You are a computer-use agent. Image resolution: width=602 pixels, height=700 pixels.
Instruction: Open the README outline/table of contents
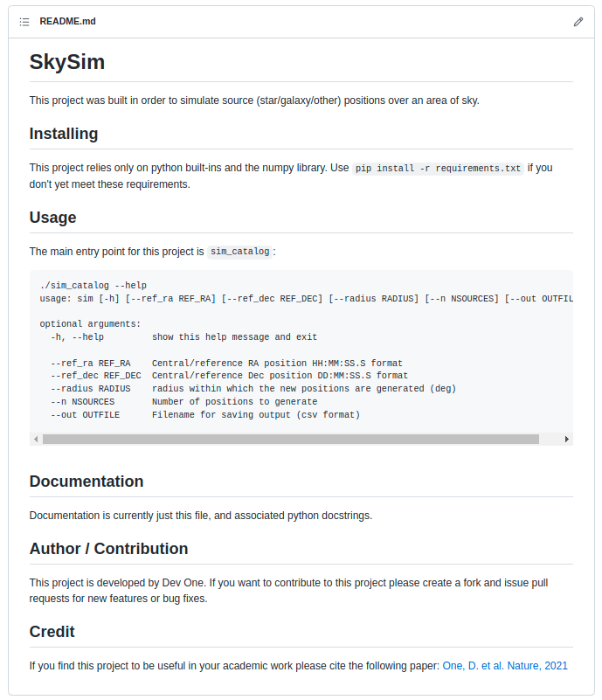click(24, 22)
